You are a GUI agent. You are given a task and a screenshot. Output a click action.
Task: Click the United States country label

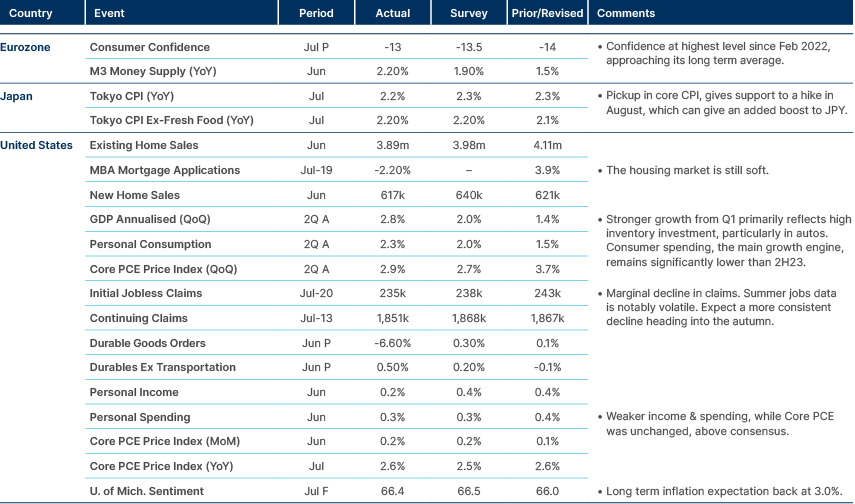(x=37, y=146)
